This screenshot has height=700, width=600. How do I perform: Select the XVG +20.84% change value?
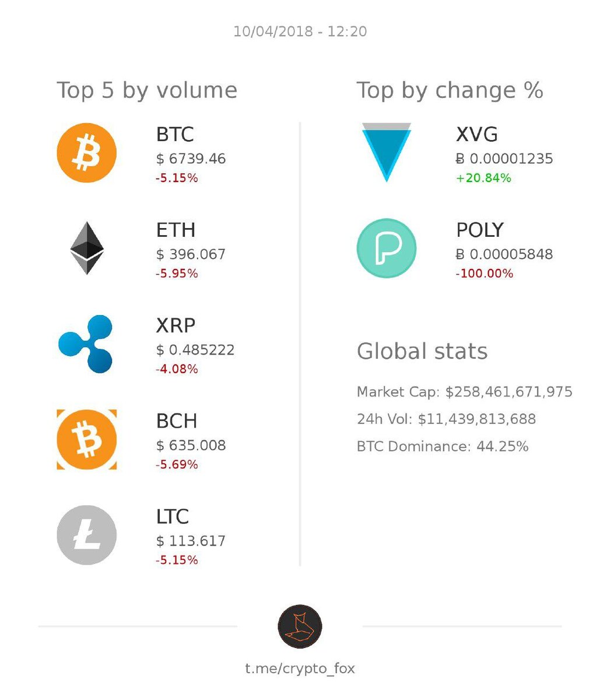click(483, 178)
